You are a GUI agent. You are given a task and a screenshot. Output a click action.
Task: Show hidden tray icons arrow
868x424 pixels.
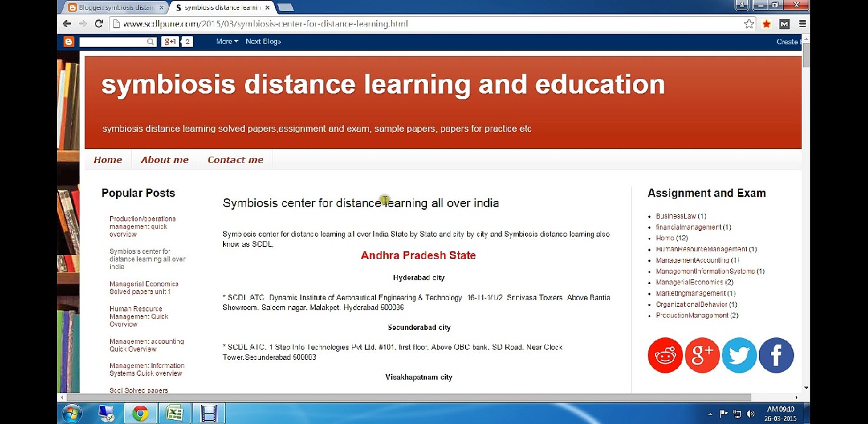pos(710,414)
